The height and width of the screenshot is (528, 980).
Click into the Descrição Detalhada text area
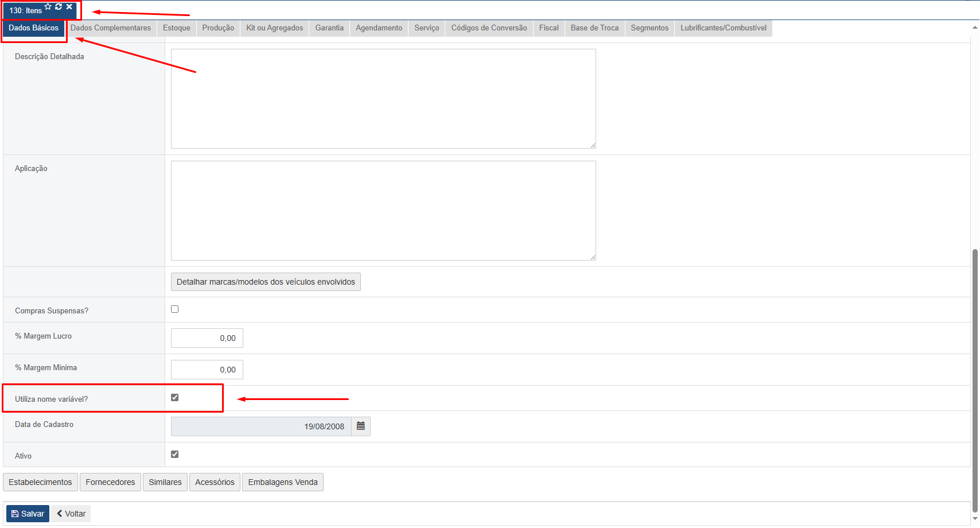pos(383,99)
